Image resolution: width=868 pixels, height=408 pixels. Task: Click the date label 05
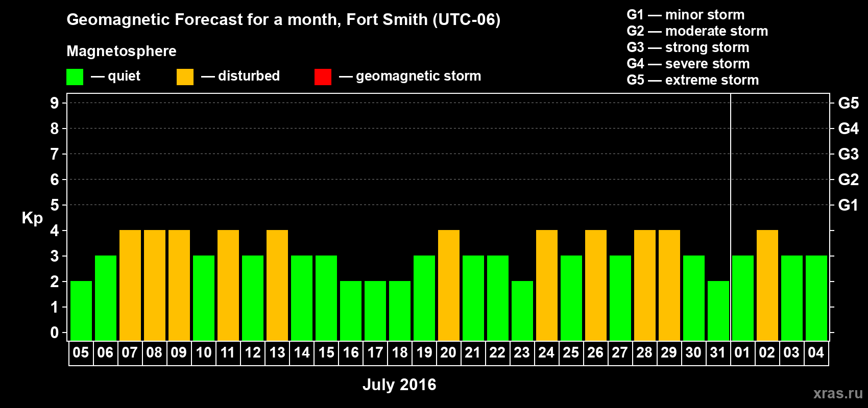81,353
